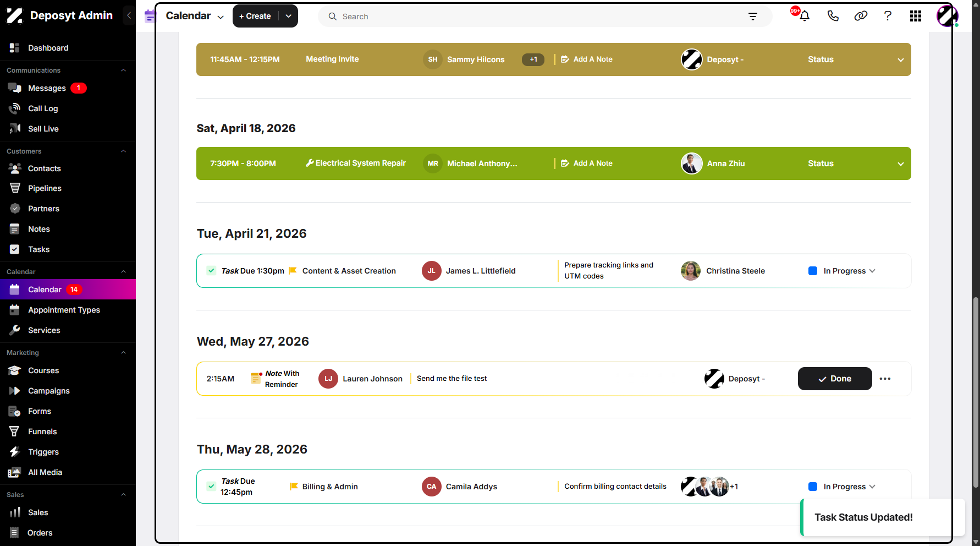Click the link chain icon in header
The height and width of the screenshot is (546, 980).
(861, 16)
